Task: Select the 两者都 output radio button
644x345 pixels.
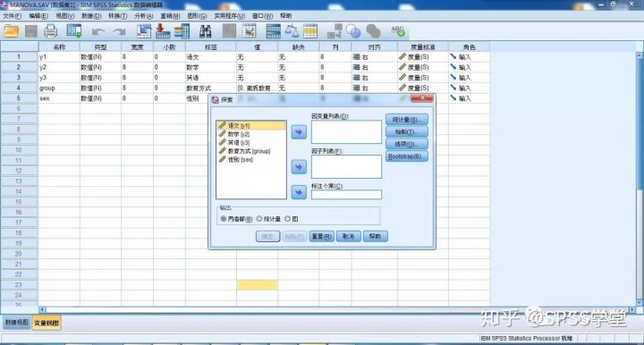Action: [x=224, y=219]
